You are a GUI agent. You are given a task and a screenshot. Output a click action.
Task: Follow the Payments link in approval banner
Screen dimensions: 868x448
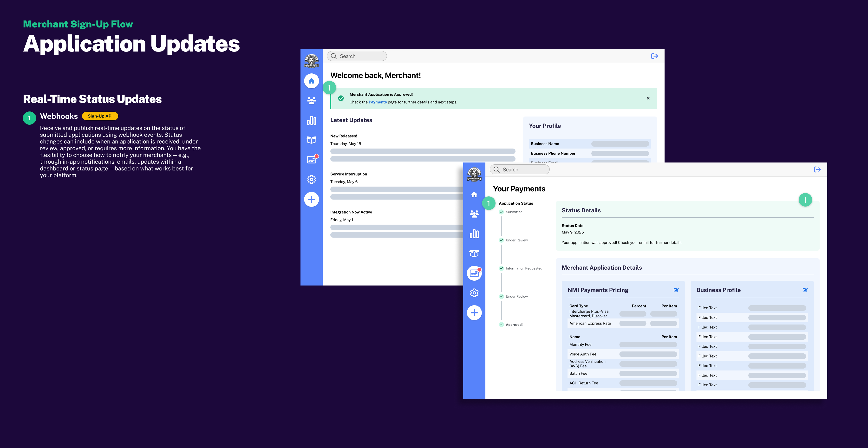pos(377,102)
